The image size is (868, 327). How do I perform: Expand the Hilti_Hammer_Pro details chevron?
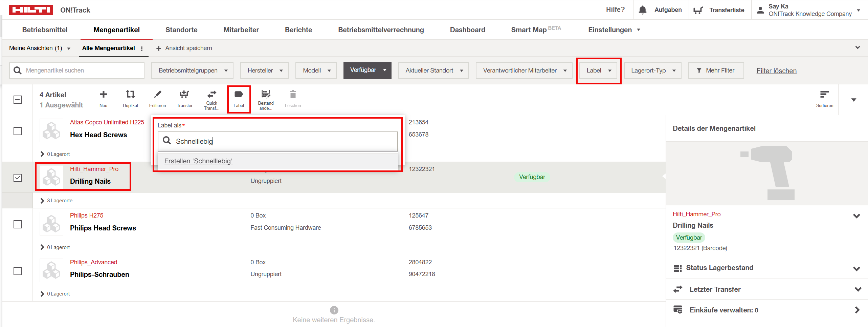(x=856, y=216)
